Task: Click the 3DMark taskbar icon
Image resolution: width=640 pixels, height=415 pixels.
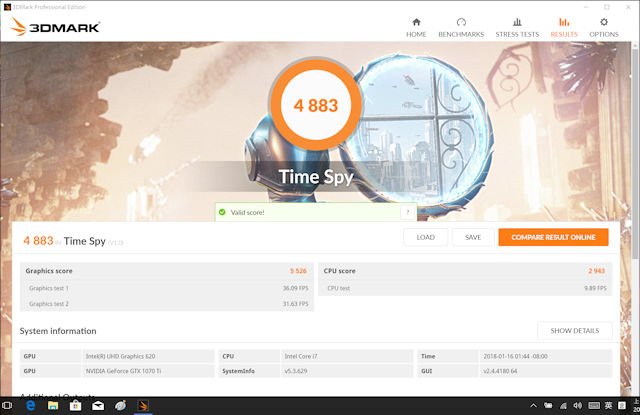Action: pyautogui.click(x=143, y=406)
